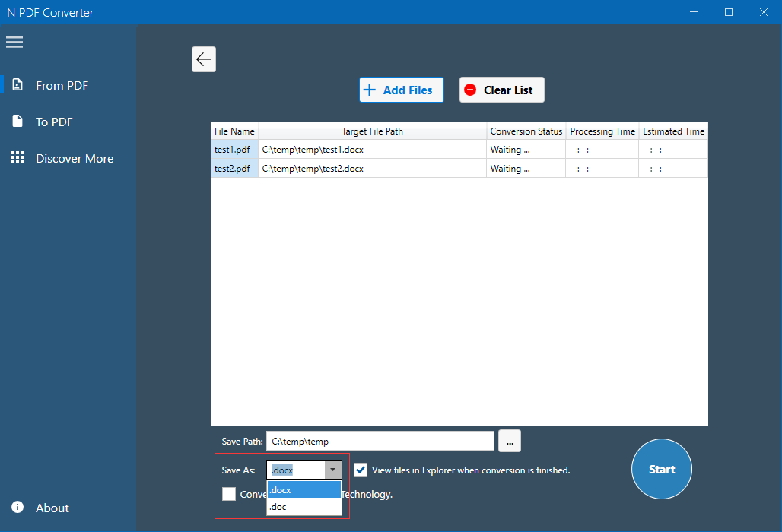Screen dimensions: 782x532
Task: Collapse the Save As dropdown arrow
Action: click(333, 470)
